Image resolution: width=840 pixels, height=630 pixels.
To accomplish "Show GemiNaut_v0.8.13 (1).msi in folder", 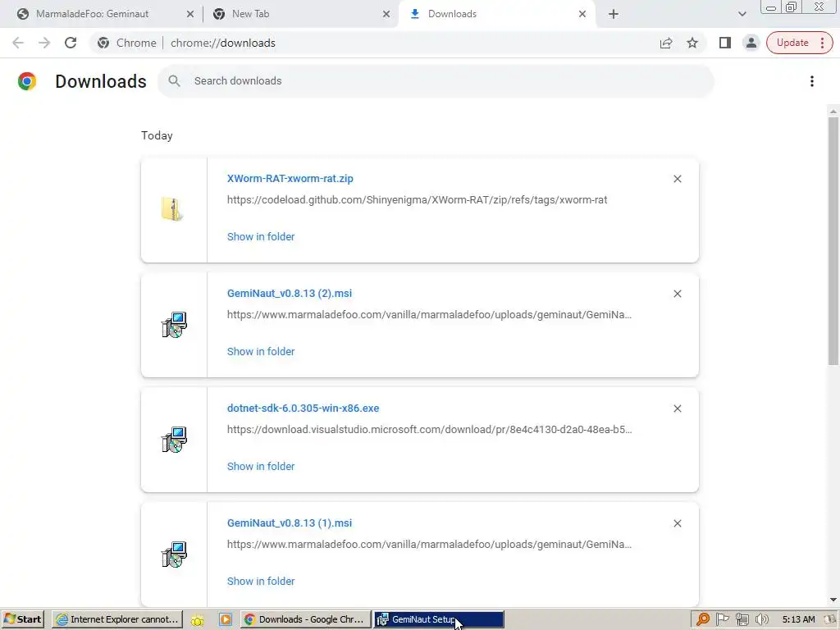I will click(261, 582).
